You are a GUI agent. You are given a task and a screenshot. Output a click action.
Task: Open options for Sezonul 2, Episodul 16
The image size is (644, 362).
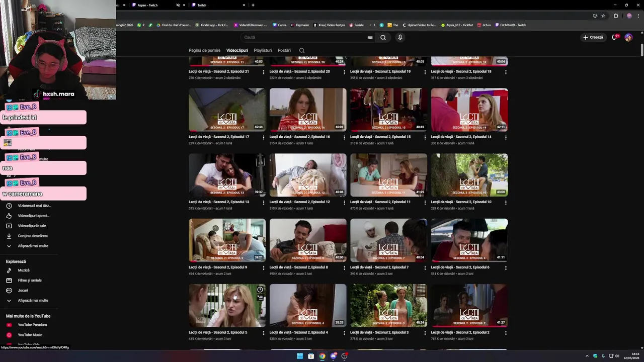pos(344,137)
